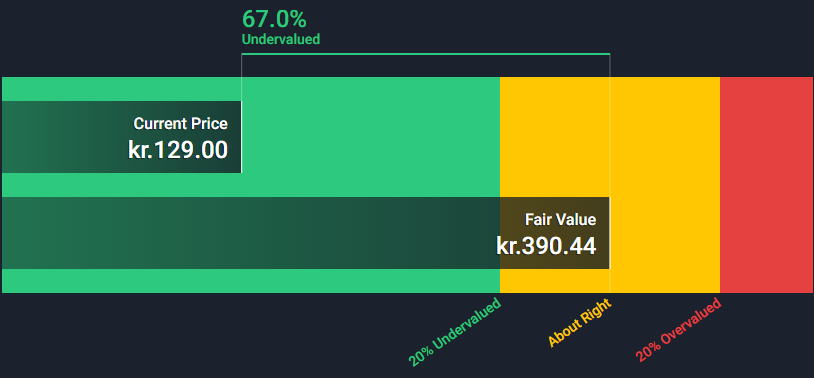
Task: Select the Fair Value label
Action: coord(561,220)
